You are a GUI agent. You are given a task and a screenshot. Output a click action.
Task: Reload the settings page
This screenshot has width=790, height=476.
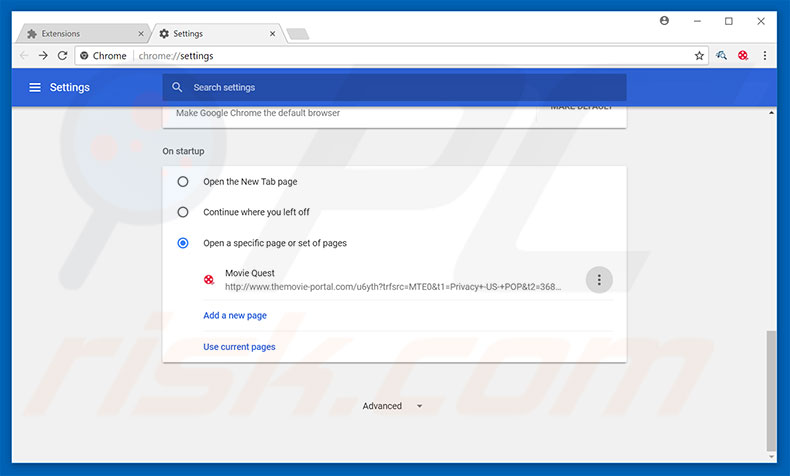(62, 55)
